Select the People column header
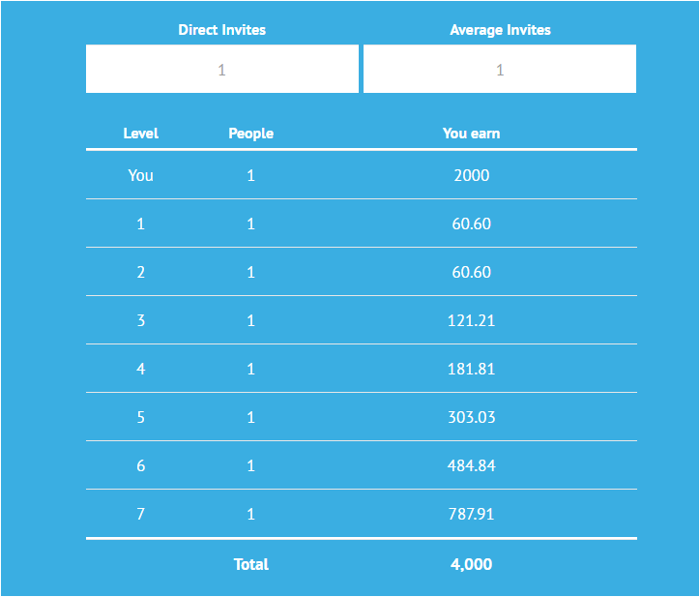This screenshot has width=700, height=597. [x=250, y=134]
